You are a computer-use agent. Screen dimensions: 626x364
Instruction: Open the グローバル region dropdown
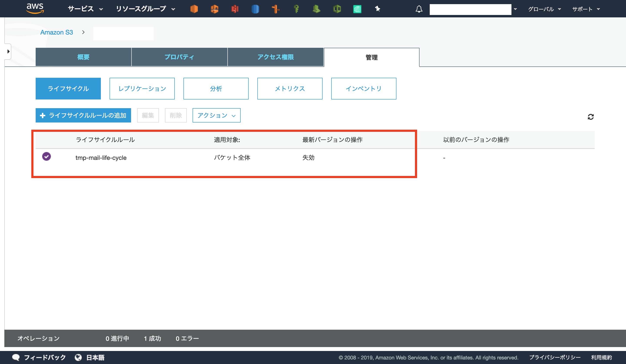pyautogui.click(x=544, y=9)
